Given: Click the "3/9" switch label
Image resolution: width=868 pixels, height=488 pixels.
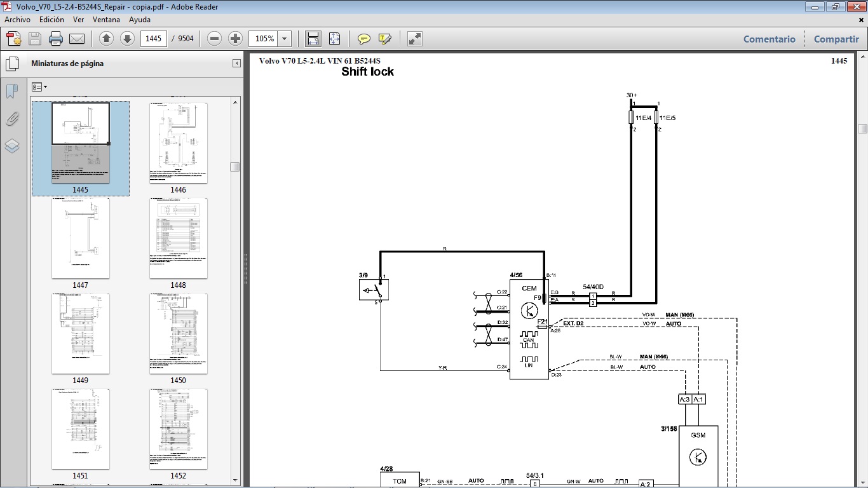Looking at the screenshot, I should click(x=363, y=275).
